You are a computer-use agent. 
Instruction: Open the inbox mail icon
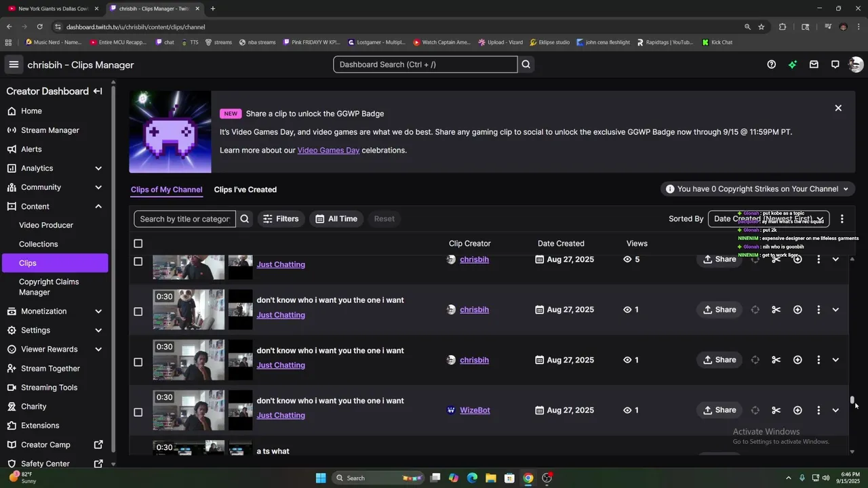click(814, 64)
